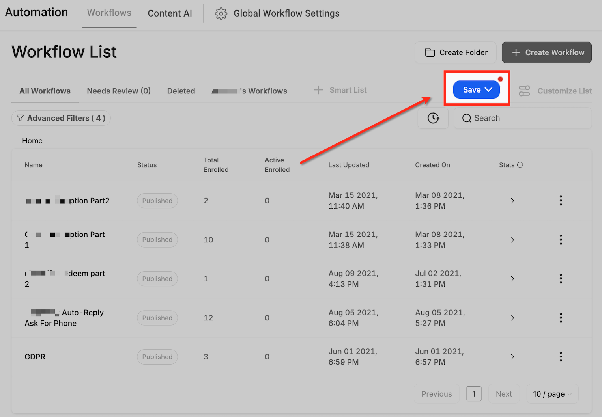Open stats arrow for 'deem part 2' row
602x417 pixels.
[x=512, y=278]
